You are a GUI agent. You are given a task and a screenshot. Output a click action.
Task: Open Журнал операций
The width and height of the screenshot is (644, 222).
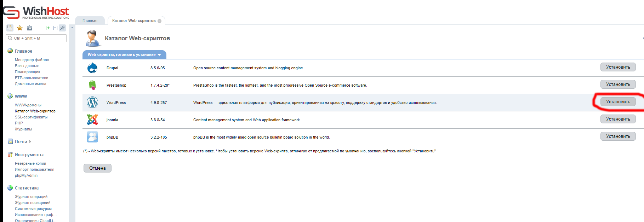pos(31,197)
